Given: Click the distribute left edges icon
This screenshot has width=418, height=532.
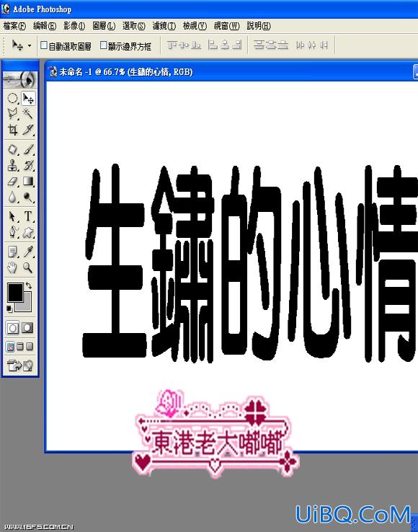Looking at the screenshot, I should 300,45.
